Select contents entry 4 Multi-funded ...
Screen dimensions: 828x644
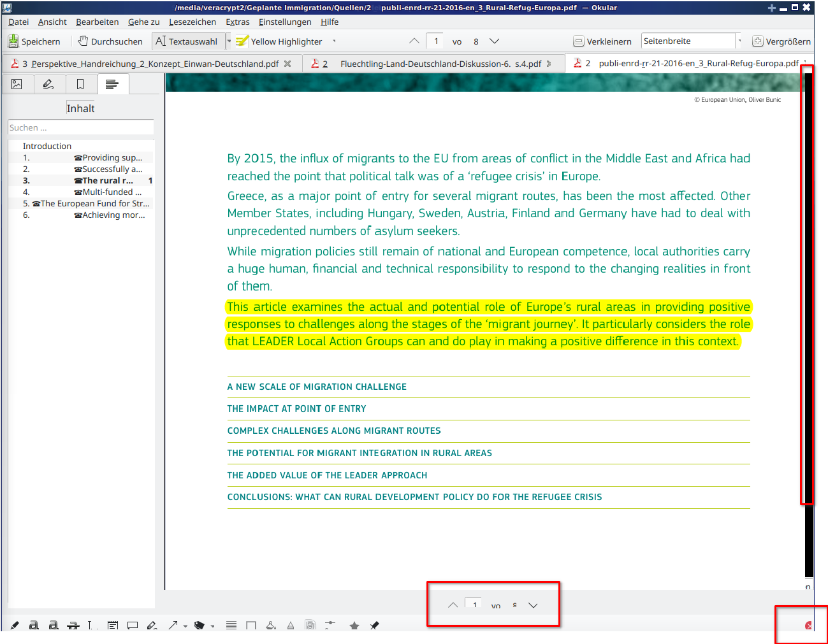82,192
